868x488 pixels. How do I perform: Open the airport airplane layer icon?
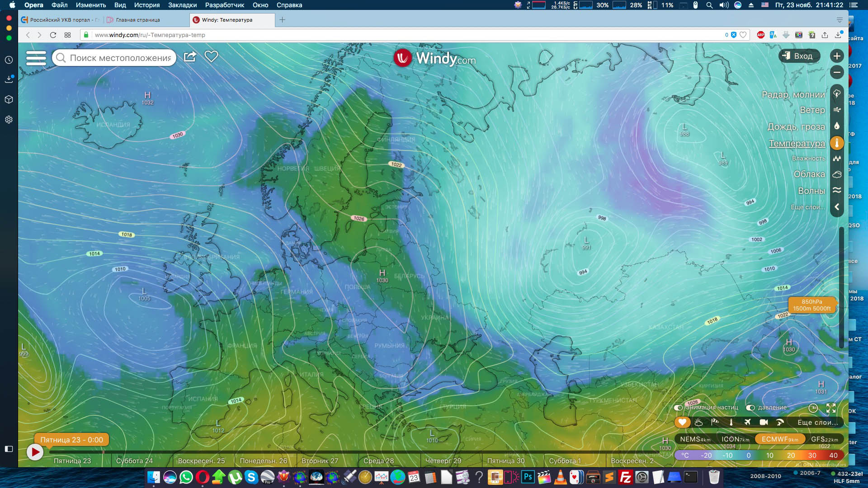tap(747, 422)
